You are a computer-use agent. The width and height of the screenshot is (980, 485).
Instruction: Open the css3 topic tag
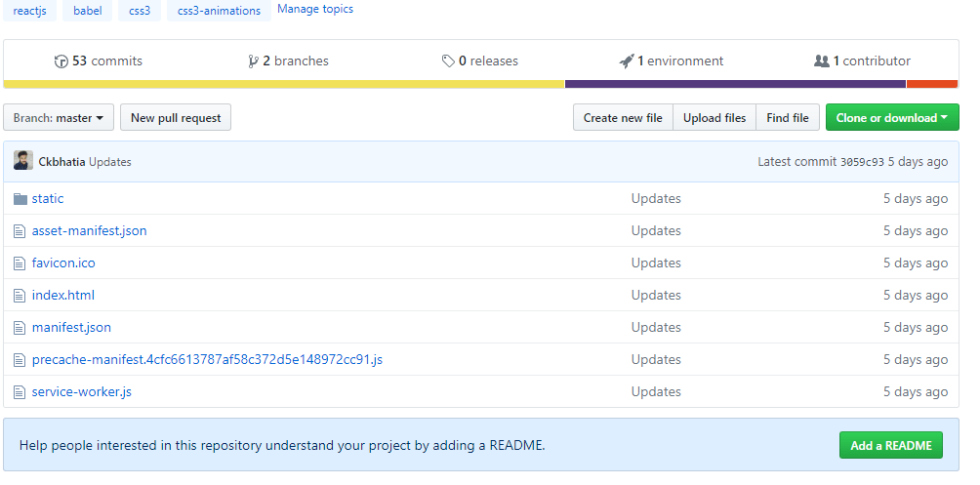(x=140, y=11)
